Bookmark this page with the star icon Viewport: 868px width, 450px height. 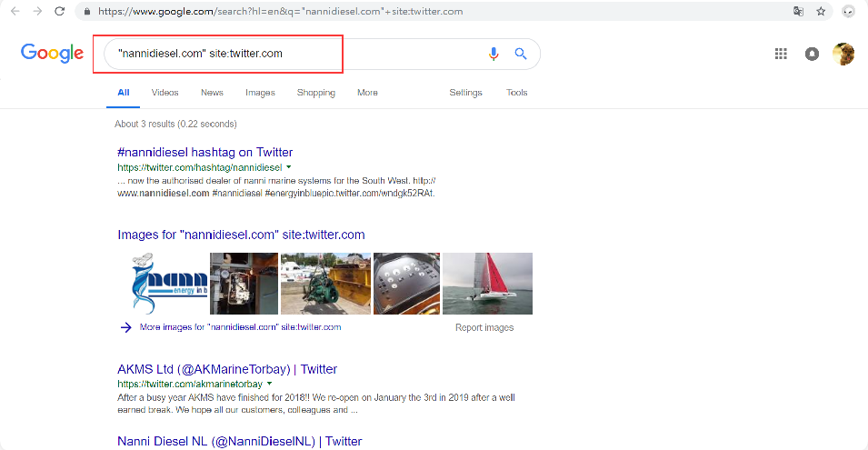[821, 11]
